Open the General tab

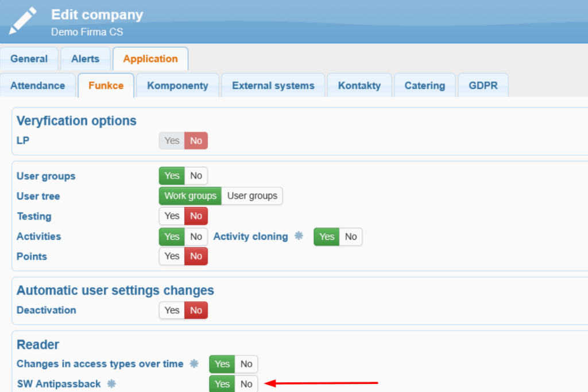(x=29, y=59)
